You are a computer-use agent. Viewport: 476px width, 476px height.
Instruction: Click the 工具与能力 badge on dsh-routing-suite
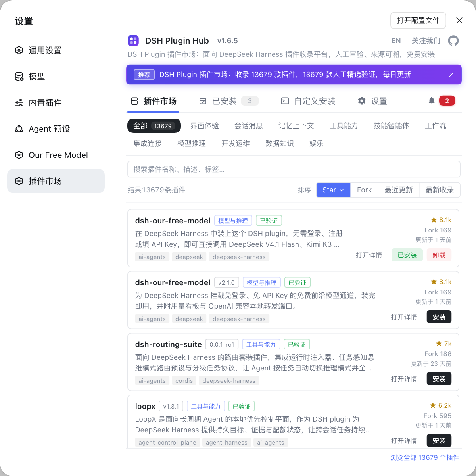[x=261, y=344]
